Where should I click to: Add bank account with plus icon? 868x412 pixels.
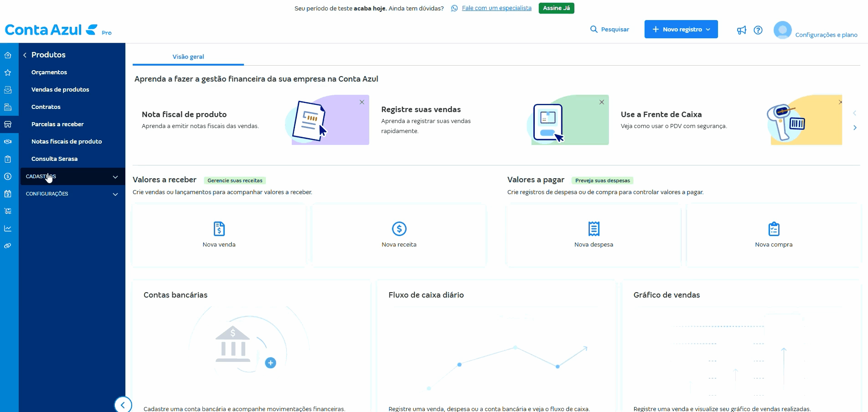coord(270,363)
